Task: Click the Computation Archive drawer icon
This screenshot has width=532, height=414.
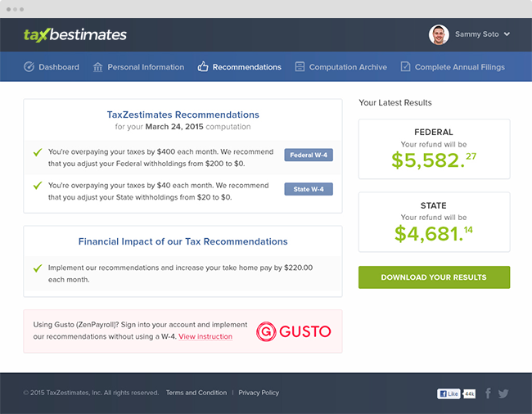Action: coord(300,66)
